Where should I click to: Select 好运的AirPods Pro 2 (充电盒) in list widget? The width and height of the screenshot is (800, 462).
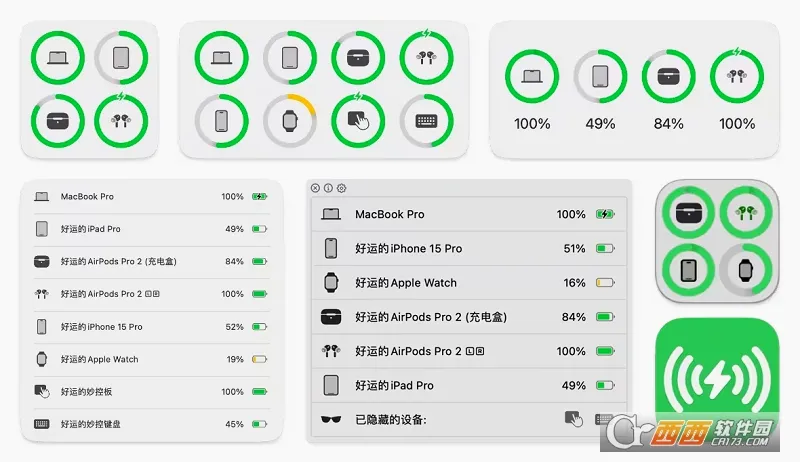[x=152, y=262]
